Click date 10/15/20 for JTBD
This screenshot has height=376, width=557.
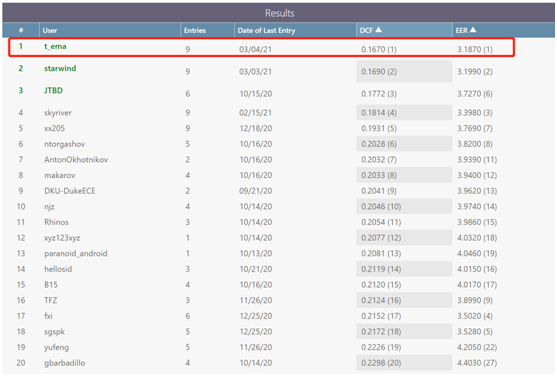tap(256, 94)
